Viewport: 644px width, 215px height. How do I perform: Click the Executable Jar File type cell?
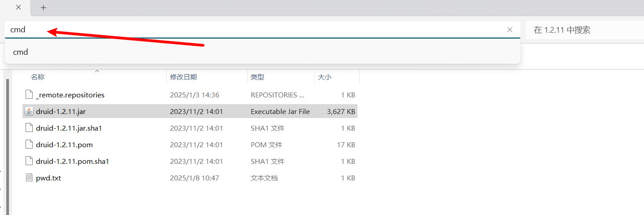[x=280, y=111]
